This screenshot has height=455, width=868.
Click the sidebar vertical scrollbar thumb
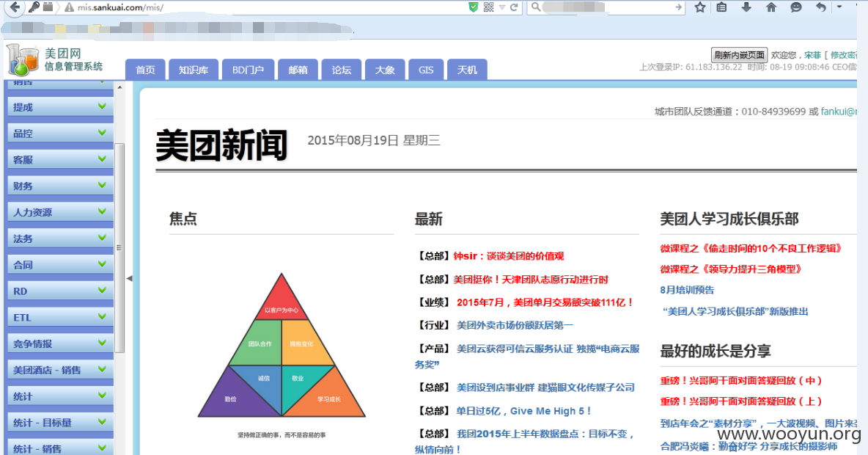click(x=119, y=248)
